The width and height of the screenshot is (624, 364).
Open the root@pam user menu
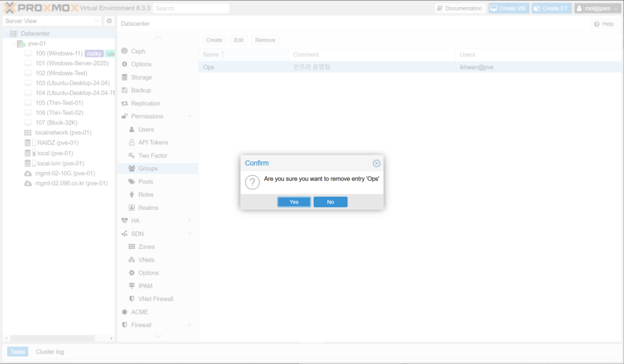597,9
